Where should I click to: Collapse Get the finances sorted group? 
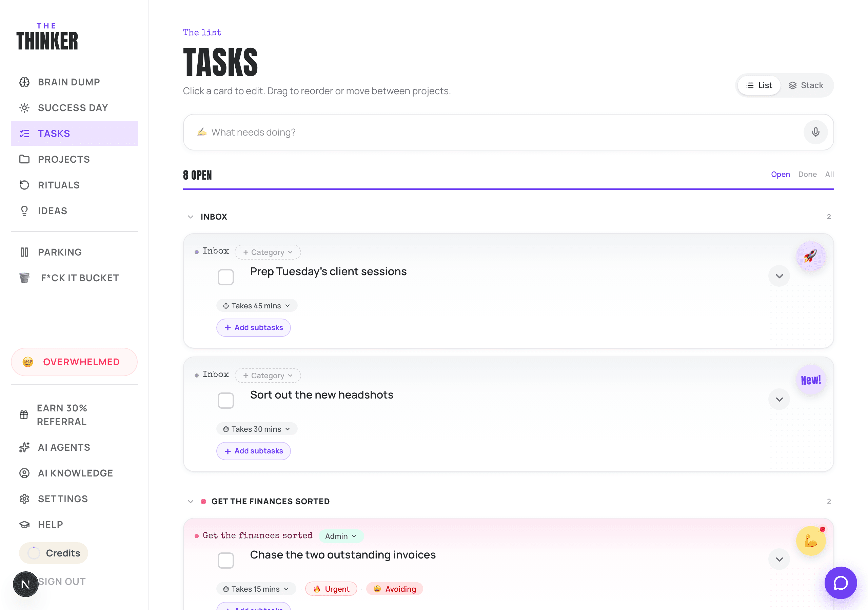191,501
